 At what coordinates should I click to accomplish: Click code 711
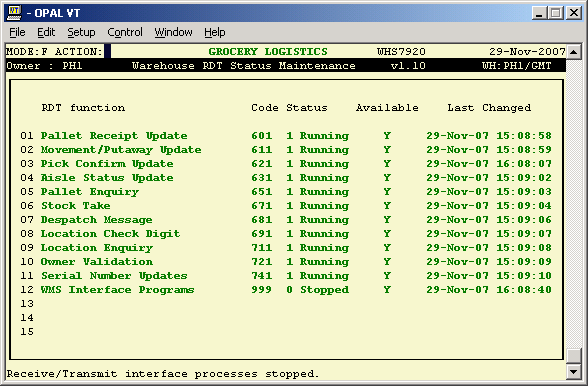point(261,248)
